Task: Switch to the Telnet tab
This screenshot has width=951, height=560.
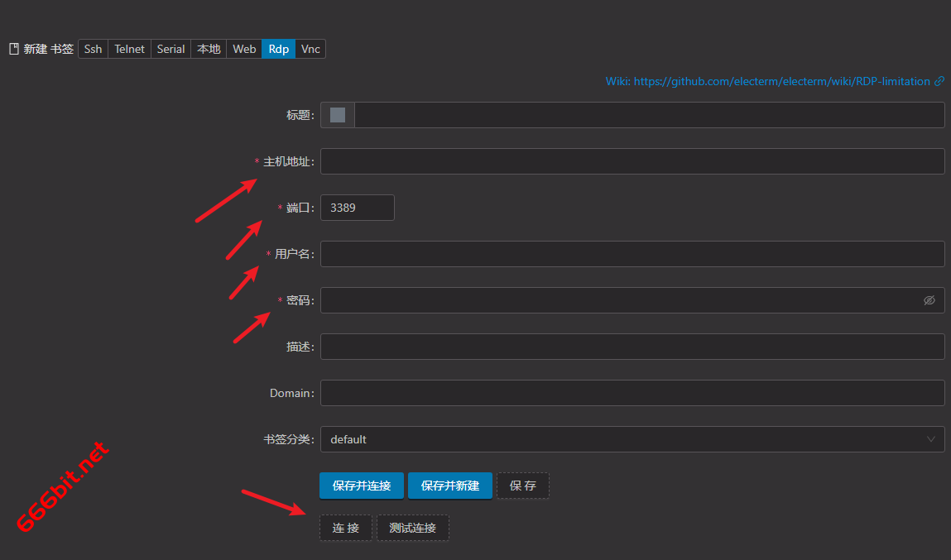Action: [129, 49]
